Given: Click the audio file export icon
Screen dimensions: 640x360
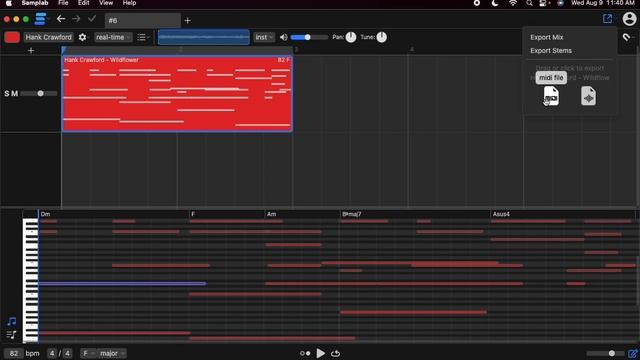Looking at the screenshot, I should (588, 96).
